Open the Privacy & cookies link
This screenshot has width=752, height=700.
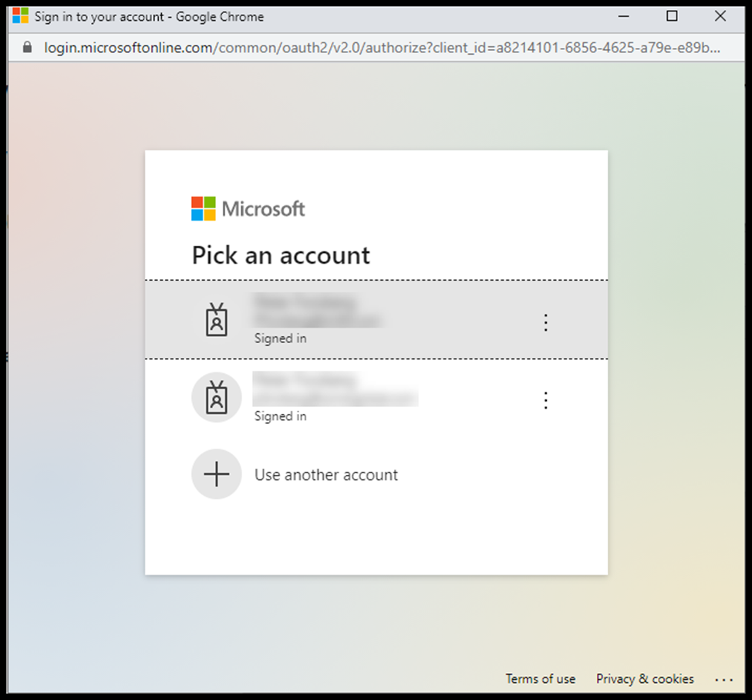click(645, 679)
